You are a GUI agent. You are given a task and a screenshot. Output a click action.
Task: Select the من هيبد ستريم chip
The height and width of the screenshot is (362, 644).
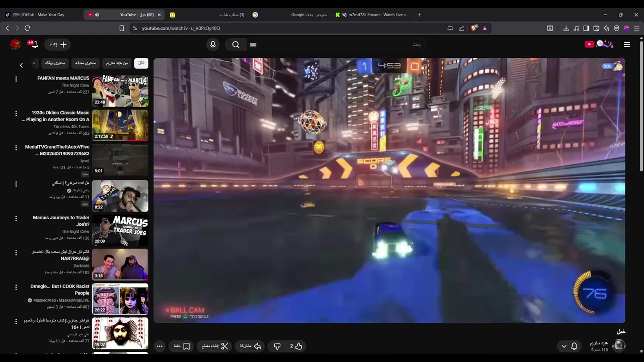pyautogui.click(x=117, y=63)
